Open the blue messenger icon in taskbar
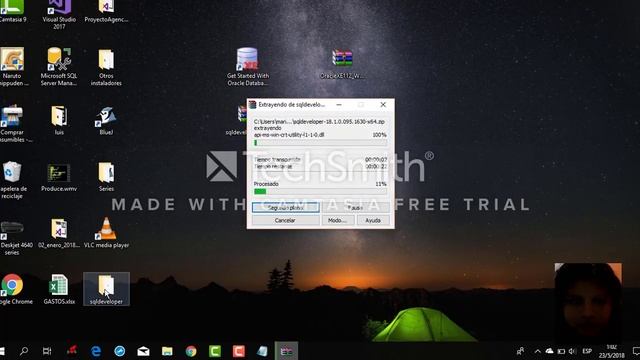This screenshot has width=640, height=360. tap(120, 351)
